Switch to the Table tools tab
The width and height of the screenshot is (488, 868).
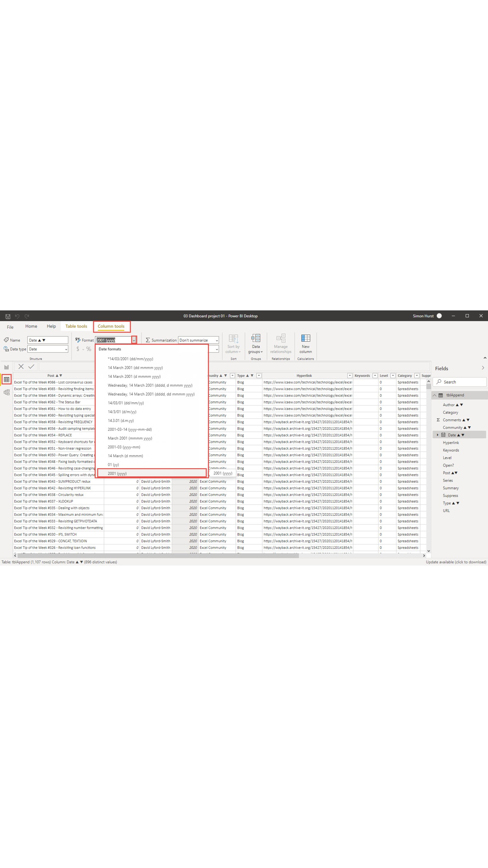click(76, 326)
